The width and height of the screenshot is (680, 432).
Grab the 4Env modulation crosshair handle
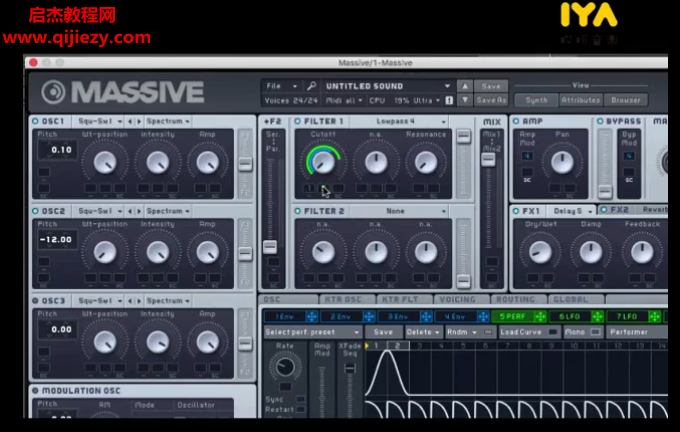point(483,317)
